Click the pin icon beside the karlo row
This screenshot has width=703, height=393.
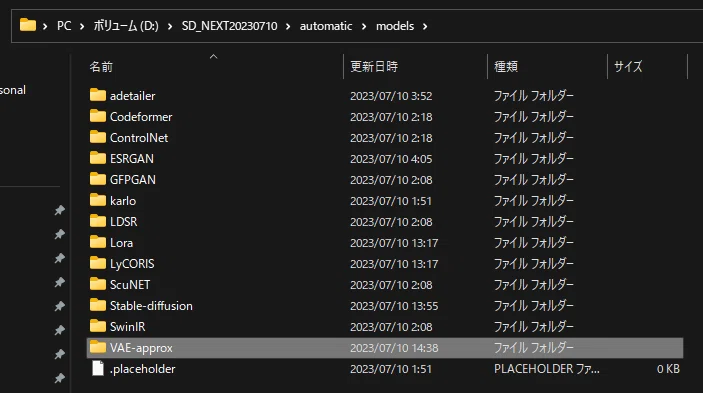(x=60, y=210)
